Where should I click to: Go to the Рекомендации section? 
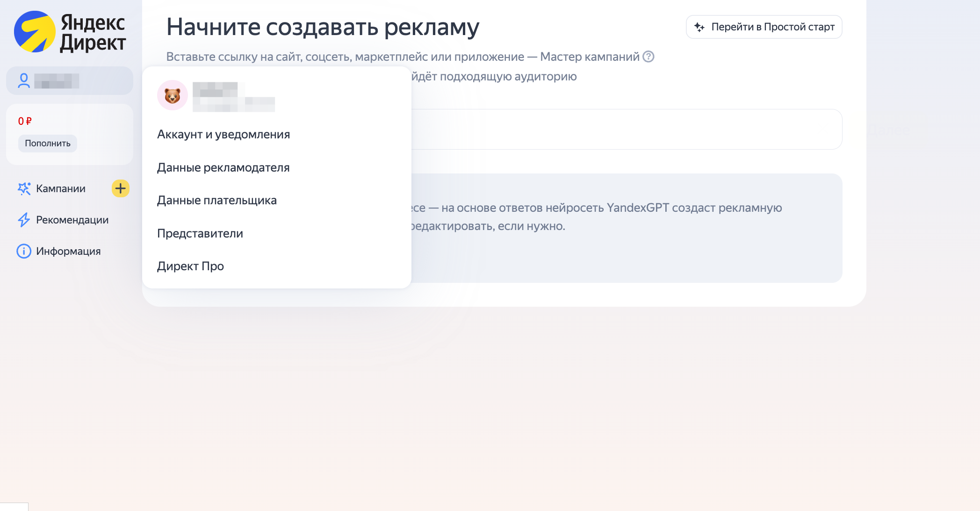(72, 220)
